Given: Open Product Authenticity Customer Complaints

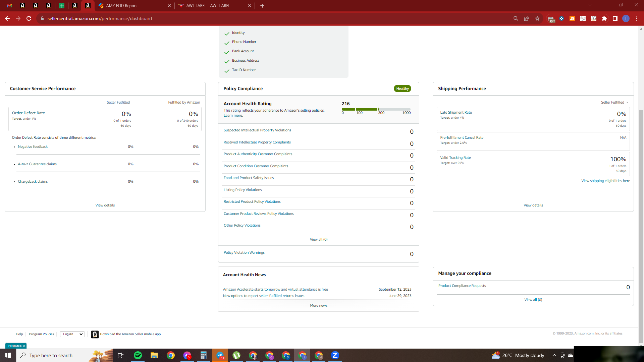Looking at the screenshot, I should pyautogui.click(x=258, y=154).
